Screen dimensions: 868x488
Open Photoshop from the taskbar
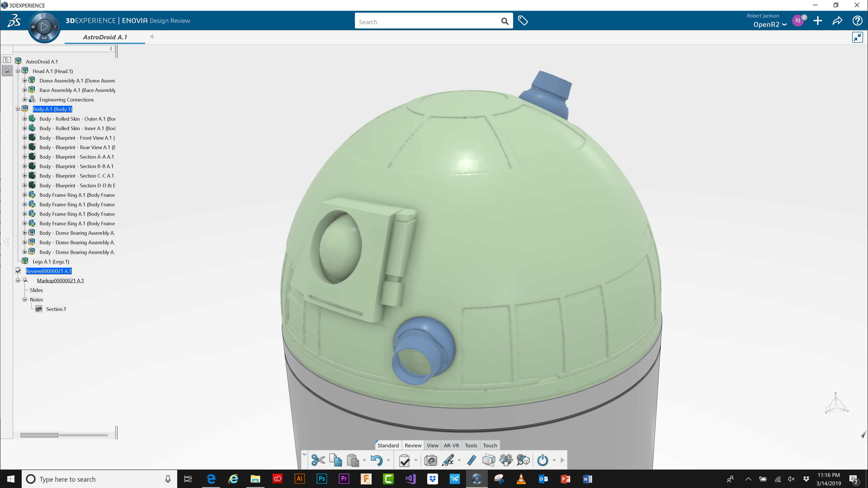[x=321, y=479]
